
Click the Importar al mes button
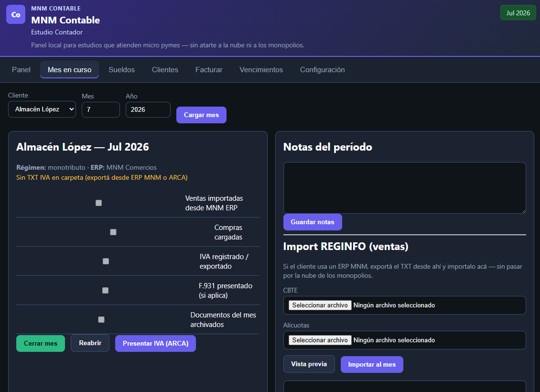coord(372,364)
